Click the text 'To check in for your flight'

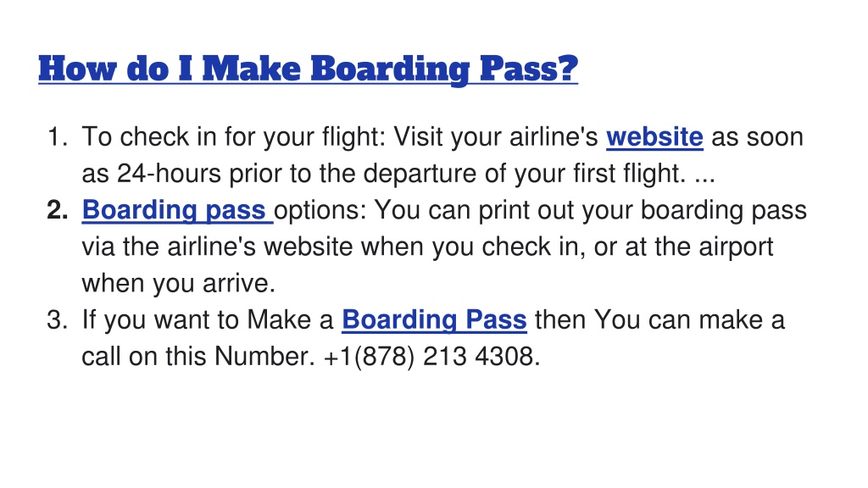tap(233, 137)
